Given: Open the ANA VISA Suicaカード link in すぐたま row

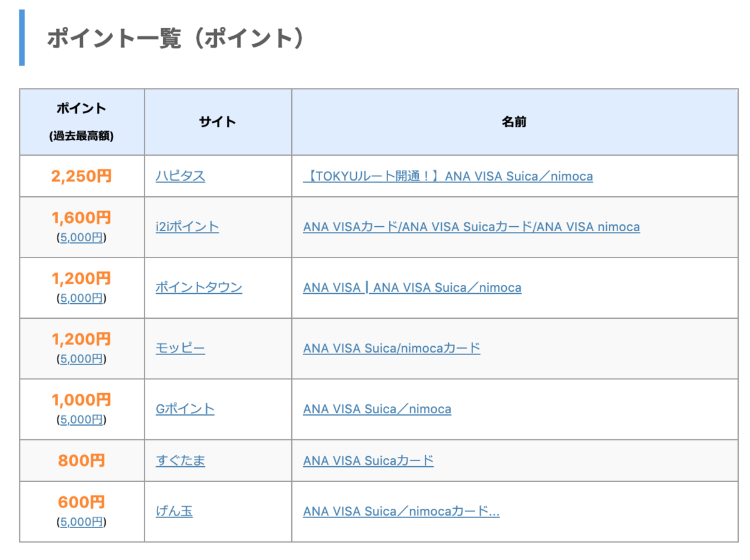Looking at the screenshot, I should (x=368, y=461).
